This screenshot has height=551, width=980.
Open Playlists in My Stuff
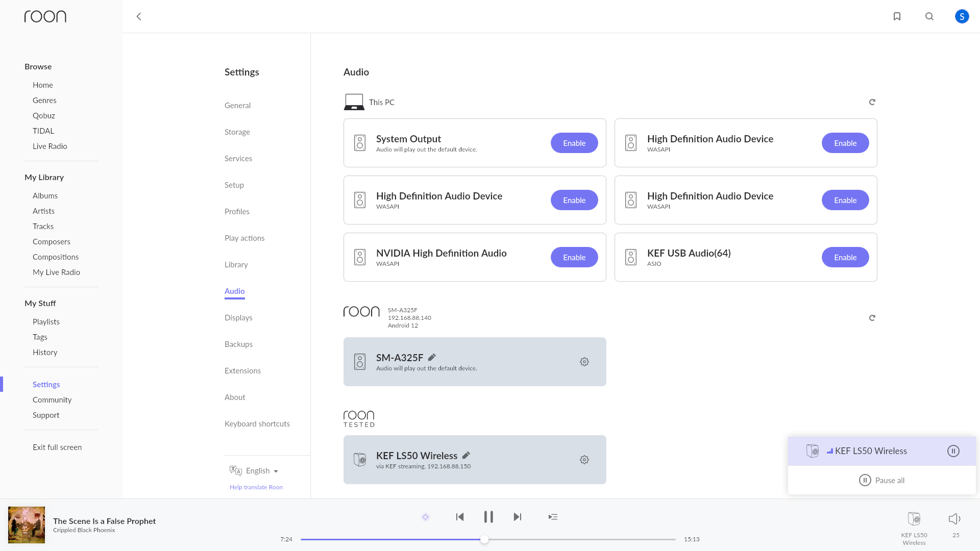(46, 322)
